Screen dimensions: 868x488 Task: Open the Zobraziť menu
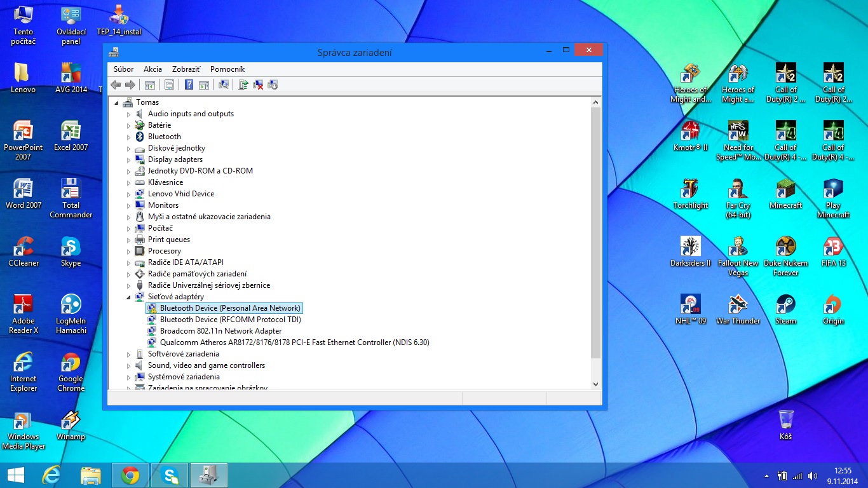click(187, 69)
